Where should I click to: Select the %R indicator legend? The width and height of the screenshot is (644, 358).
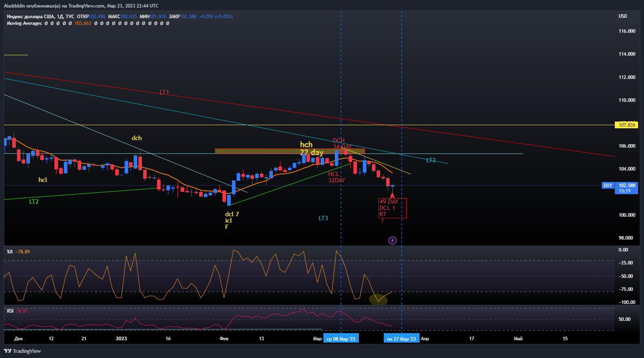[10, 251]
